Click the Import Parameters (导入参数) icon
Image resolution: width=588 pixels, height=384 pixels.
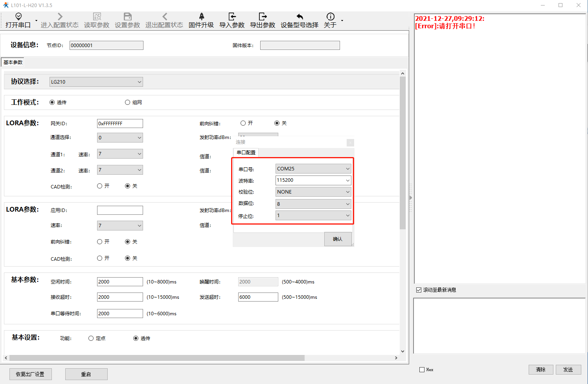pos(232,16)
